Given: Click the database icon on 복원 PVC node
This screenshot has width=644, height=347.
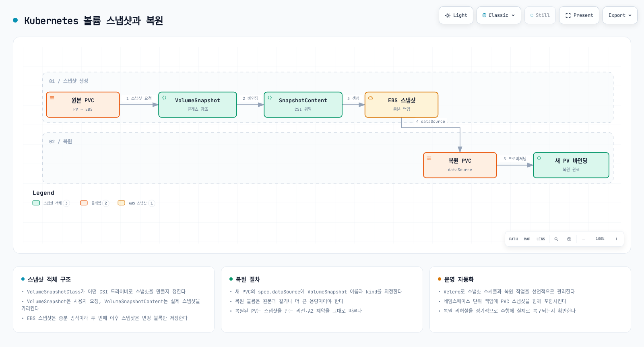Looking at the screenshot, I should [x=429, y=158].
